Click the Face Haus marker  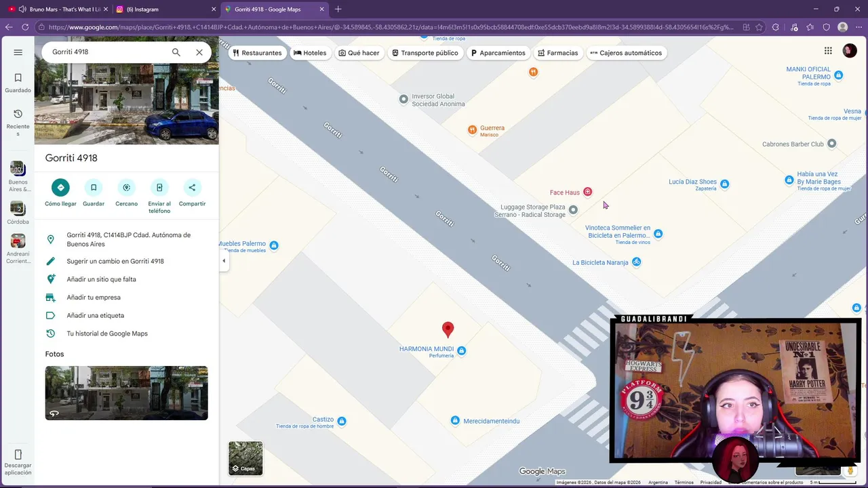pyautogui.click(x=587, y=192)
